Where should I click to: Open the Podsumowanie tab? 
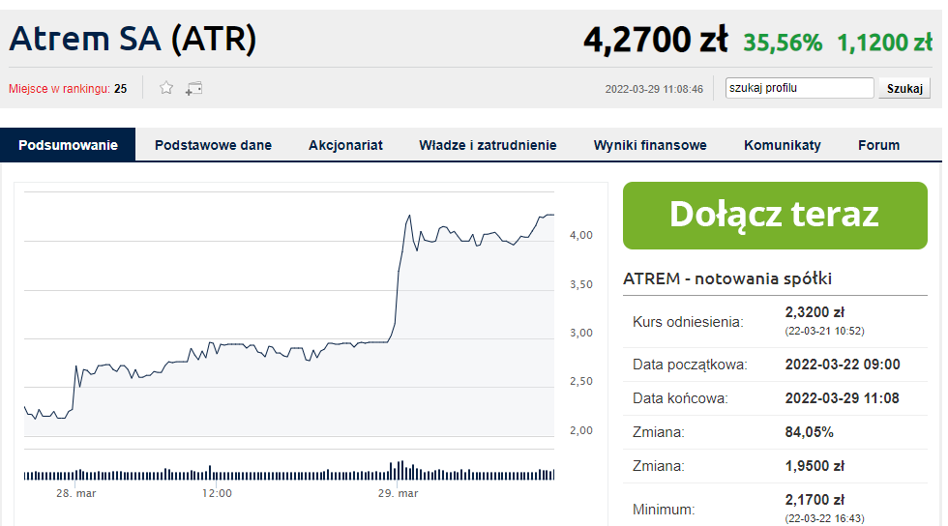coord(68,145)
